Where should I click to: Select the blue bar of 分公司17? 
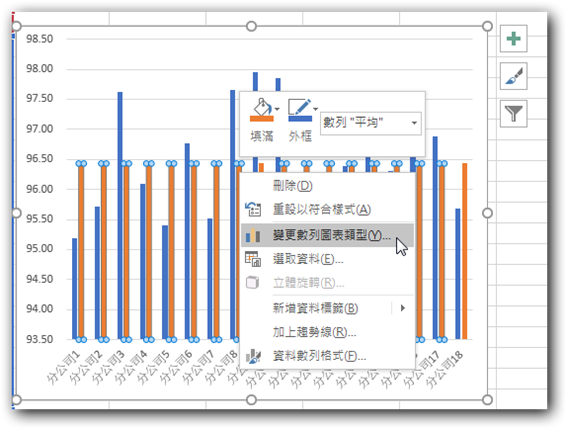point(435,238)
